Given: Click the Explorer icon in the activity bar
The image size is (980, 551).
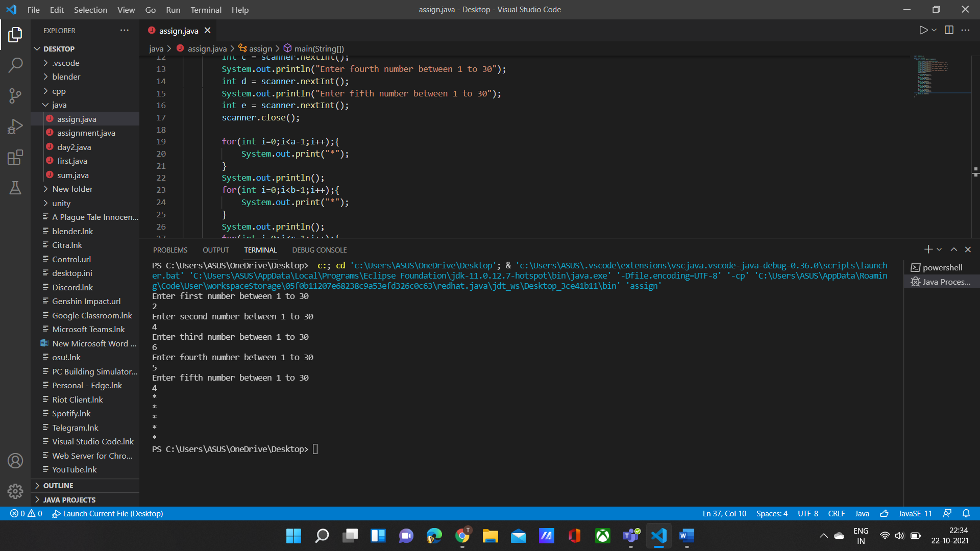Looking at the screenshot, I should (15, 33).
